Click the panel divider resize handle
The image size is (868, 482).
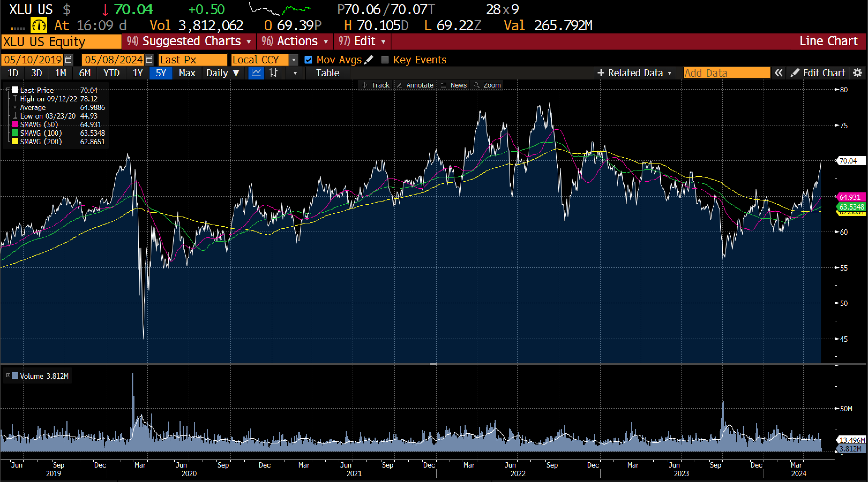pyautogui.click(x=434, y=364)
